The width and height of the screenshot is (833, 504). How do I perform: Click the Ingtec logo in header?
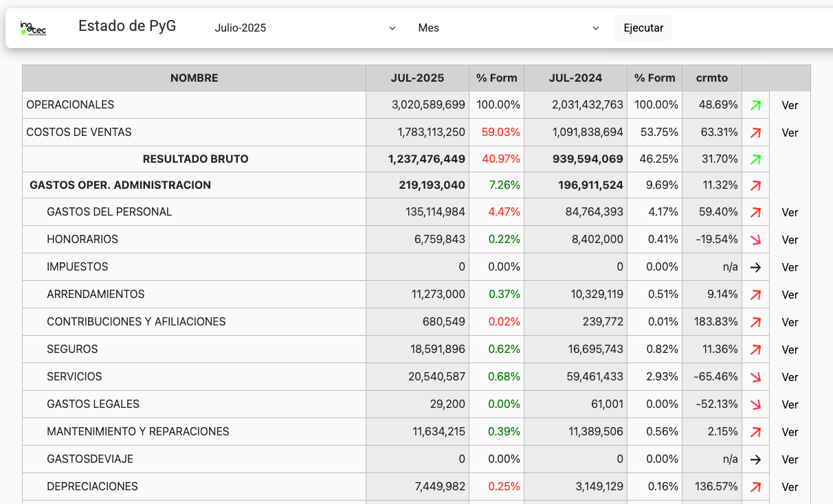click(33, 28)
